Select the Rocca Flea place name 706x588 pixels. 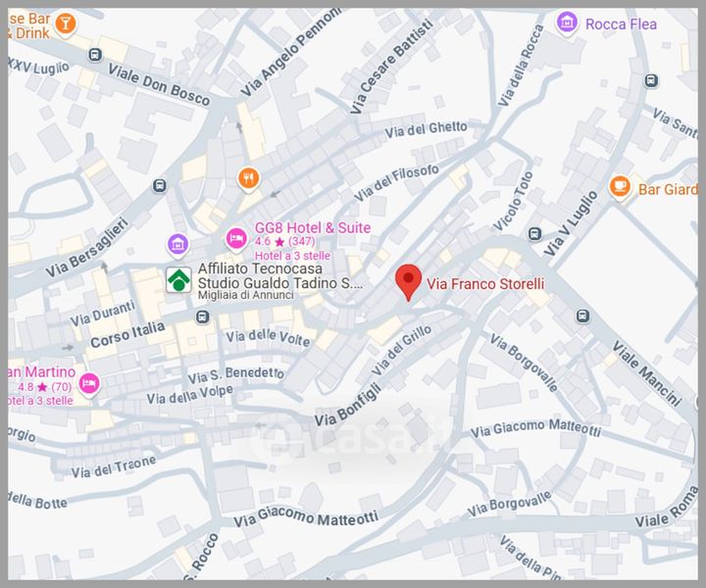(621, 24)
